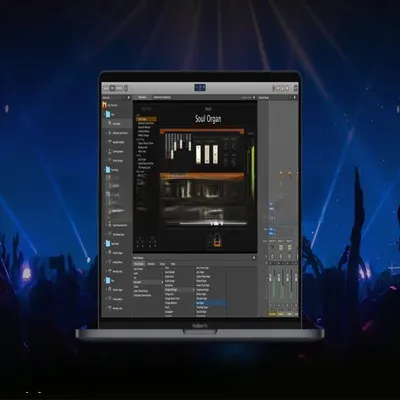Image resolution: width=400 pixels, height=400 pixels.
Task: Switch to Layout mode in the toolbar
Action: tap(106, 88)
